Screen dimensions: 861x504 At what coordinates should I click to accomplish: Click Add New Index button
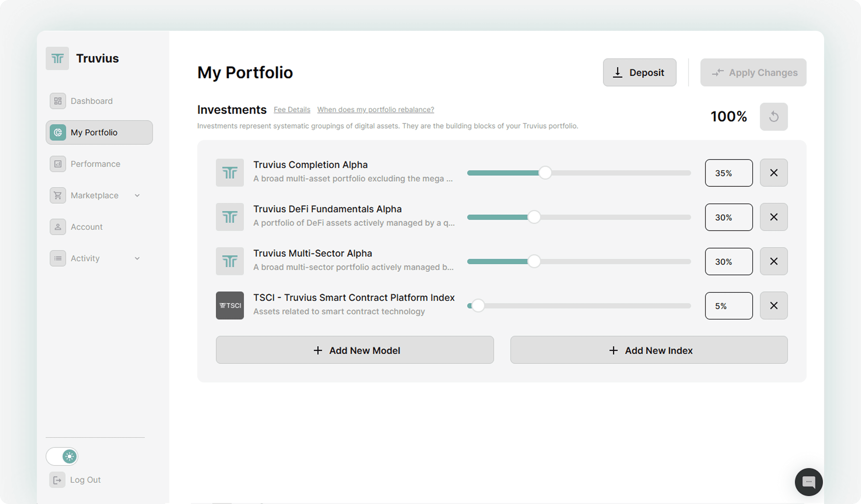pyautogui.click(x=649, y=350)
